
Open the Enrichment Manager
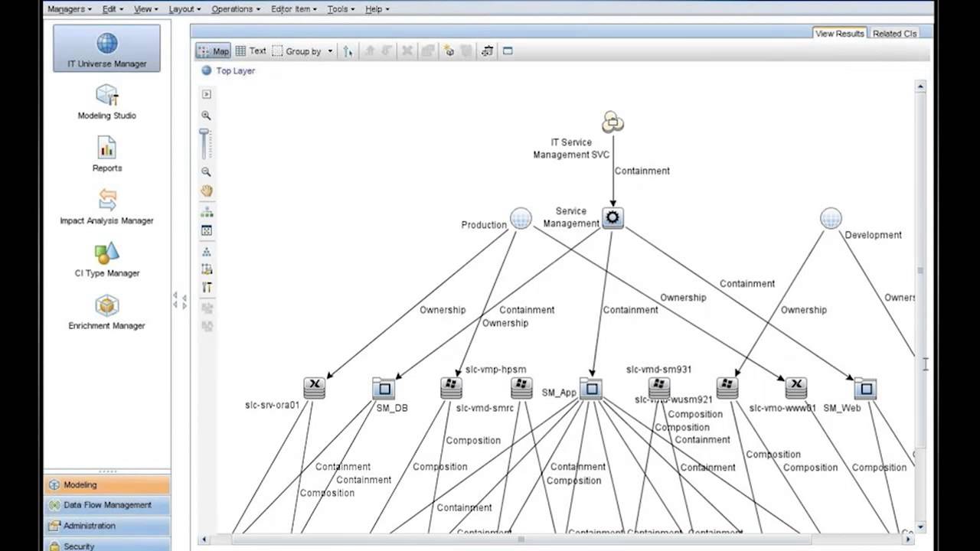point(106,311)
